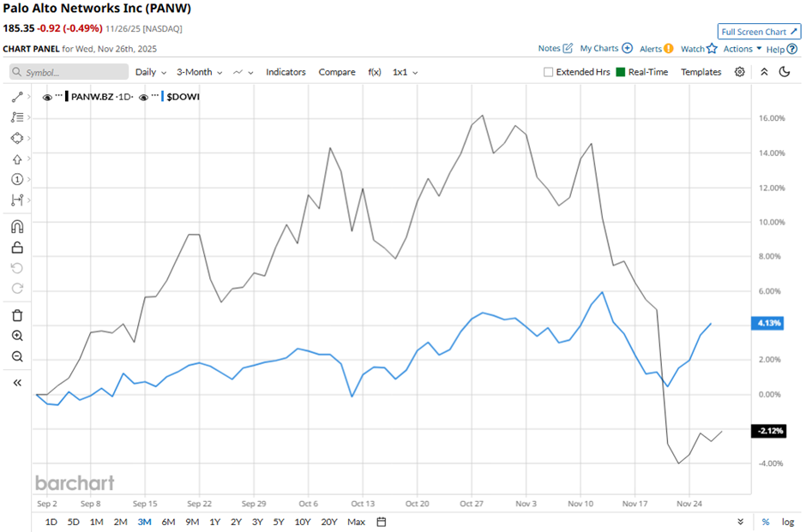
Task: Choose the arrow marker tool
Action: coord(17,159)
